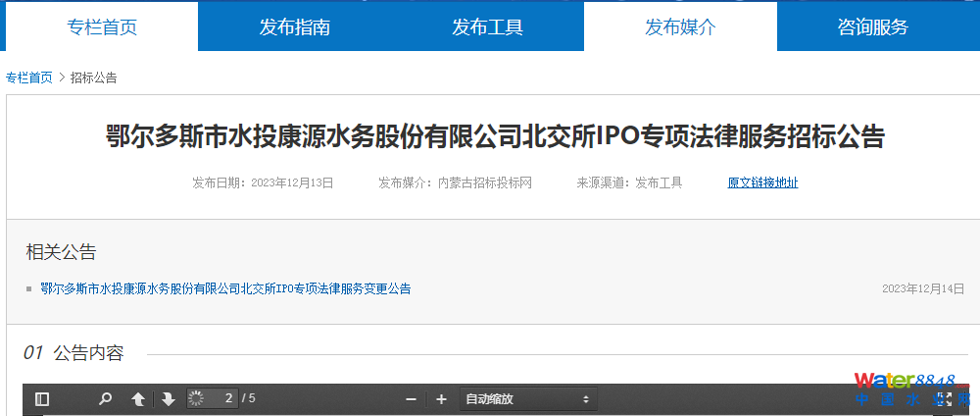Select the 发布工具 tab

[487, 26]
